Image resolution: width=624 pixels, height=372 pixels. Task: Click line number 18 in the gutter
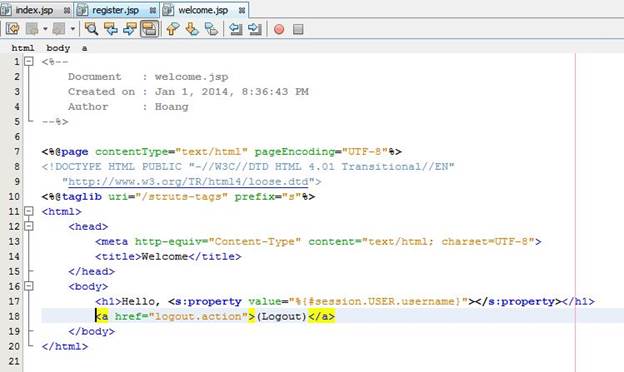14,316
